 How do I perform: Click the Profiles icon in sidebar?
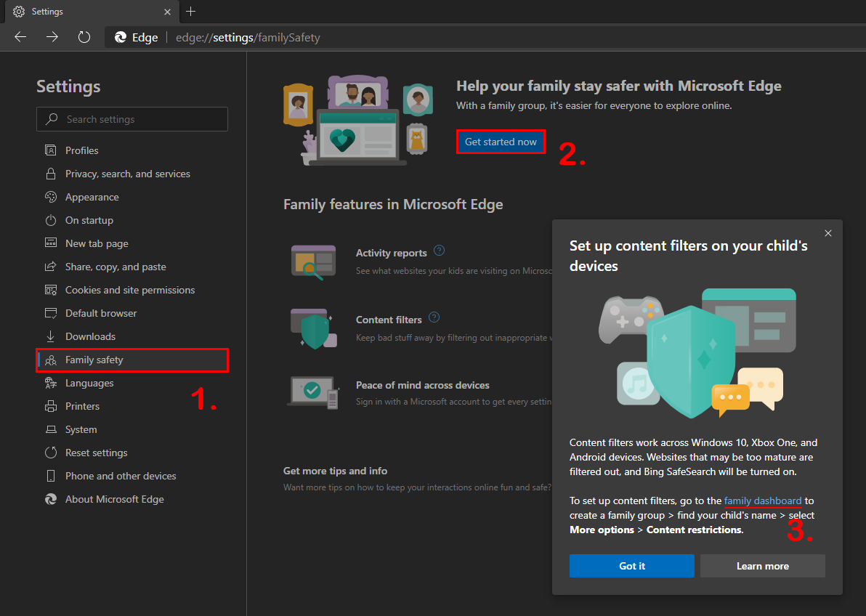pos(51,150)
